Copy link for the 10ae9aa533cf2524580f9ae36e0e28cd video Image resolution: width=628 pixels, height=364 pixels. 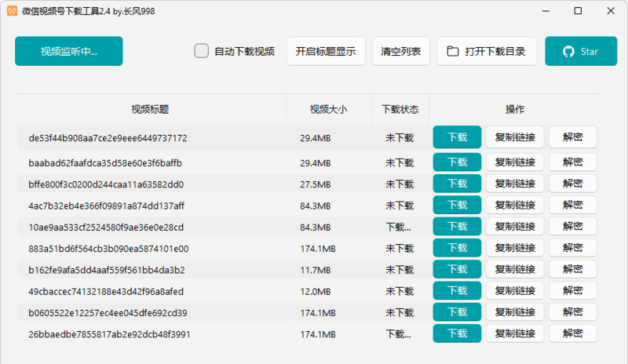515,227
